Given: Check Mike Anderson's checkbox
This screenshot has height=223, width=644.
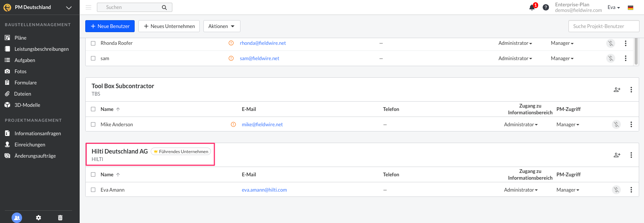Looking at the screenshot, I should [93, 124].
